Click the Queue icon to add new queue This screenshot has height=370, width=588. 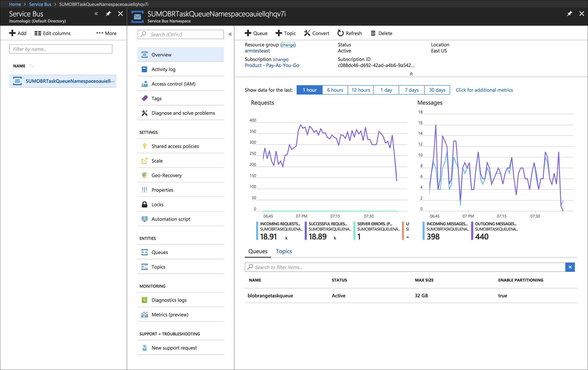click(x=256, y=33)
